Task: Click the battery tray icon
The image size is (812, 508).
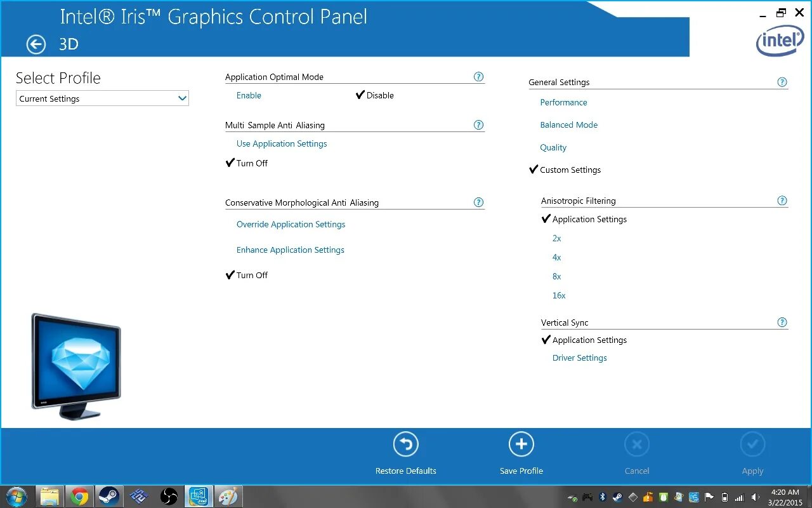Action: point(724,497)
